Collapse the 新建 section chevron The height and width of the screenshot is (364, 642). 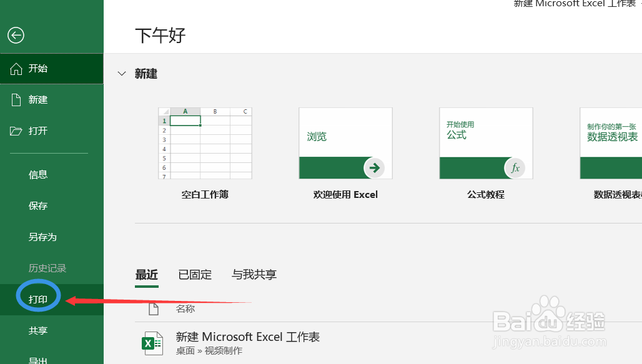click(x=122, y=74)
